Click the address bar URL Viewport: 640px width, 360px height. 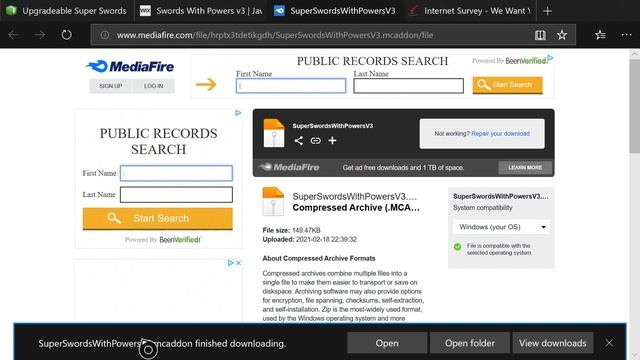(x=275, y=35)
